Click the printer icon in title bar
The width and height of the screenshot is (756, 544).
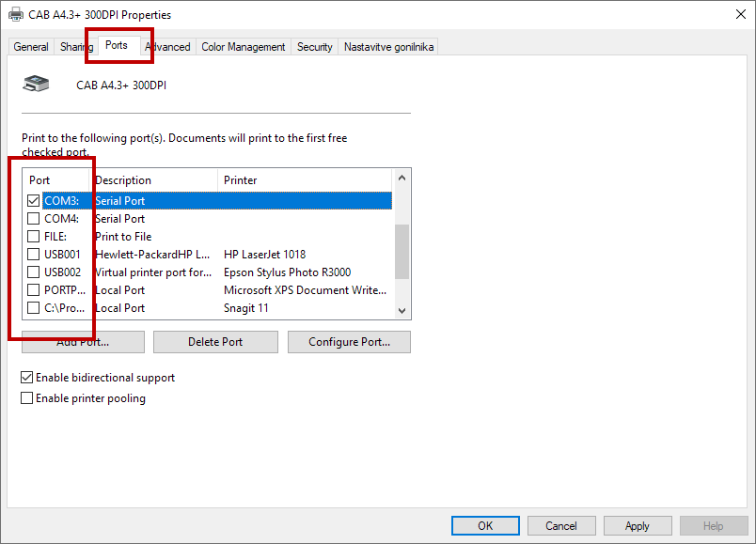(x=16, y=15)
